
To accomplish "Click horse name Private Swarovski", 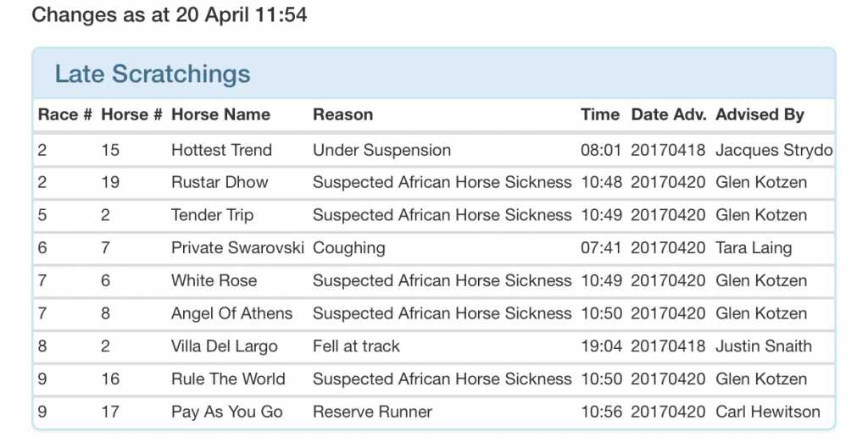I will (x=237, y=248).
